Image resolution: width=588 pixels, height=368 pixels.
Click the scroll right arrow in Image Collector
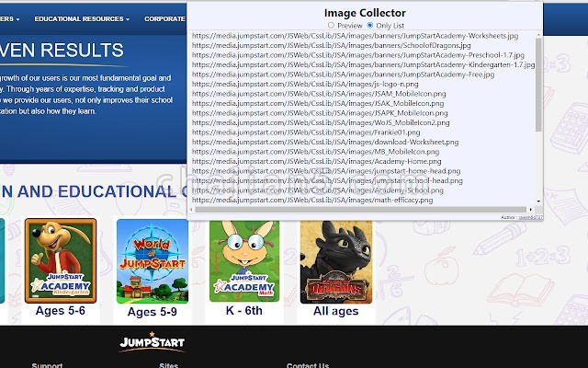[531, 210]
